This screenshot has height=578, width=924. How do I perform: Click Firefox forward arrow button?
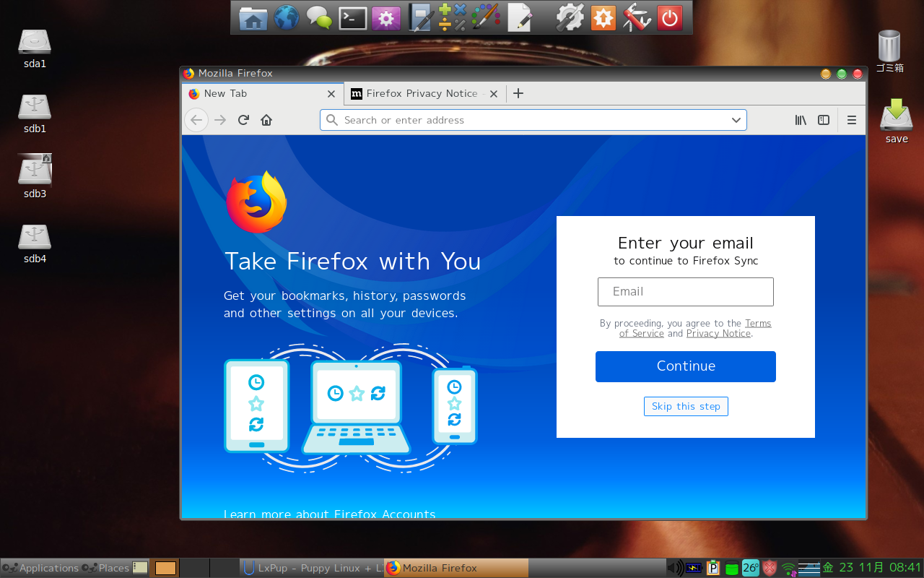pyautogui.click(x=220, y=120)
